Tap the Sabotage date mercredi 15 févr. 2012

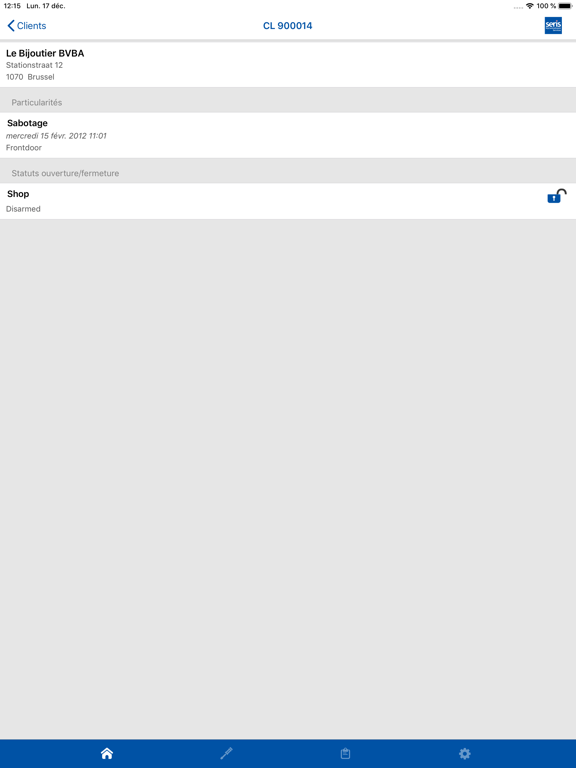click(56, 136)
